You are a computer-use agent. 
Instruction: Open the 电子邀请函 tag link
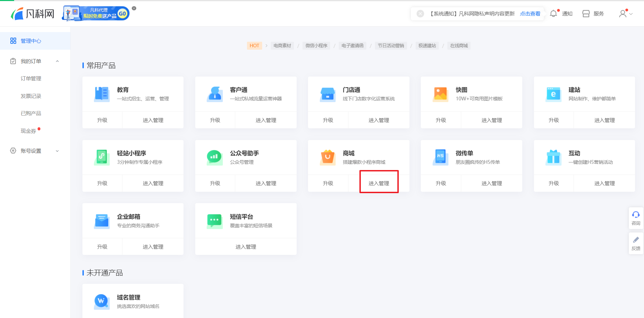point(353,46)
